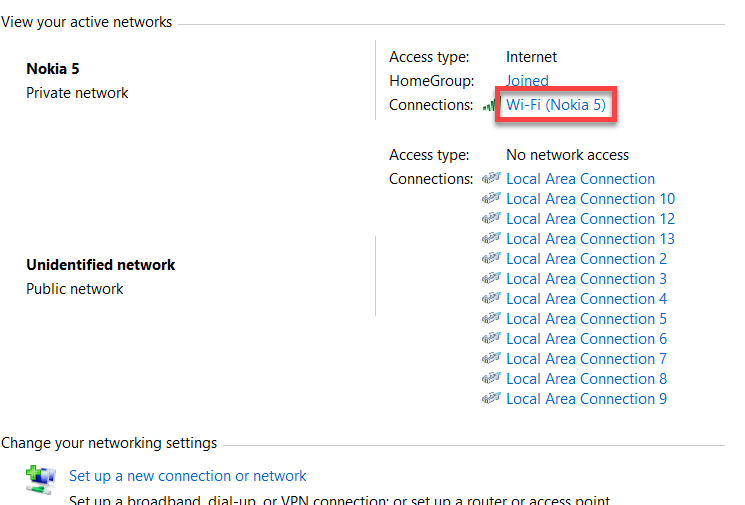The image size is (745, 505).
Task: Select Local Area Connection 4 link
Action: pyautogui.click(x=586, y=299)
